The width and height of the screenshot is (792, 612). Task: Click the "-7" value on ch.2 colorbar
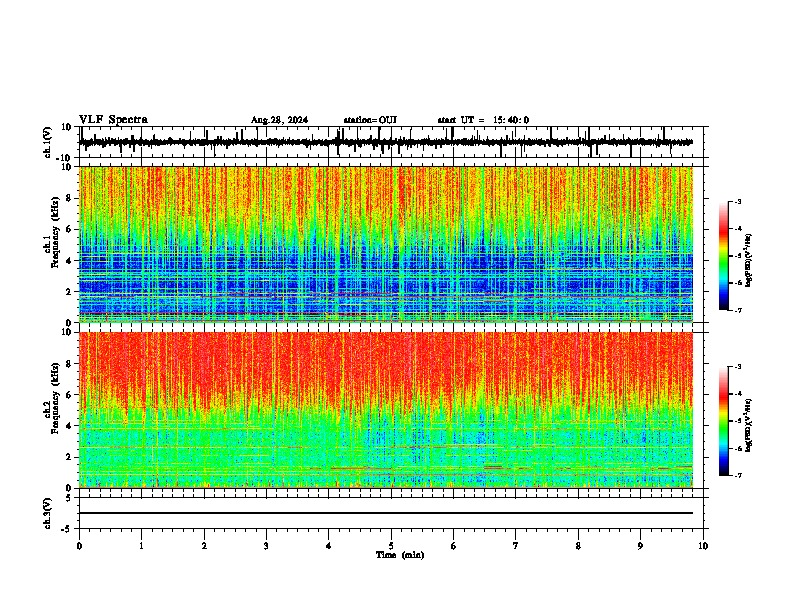(738, 475)
